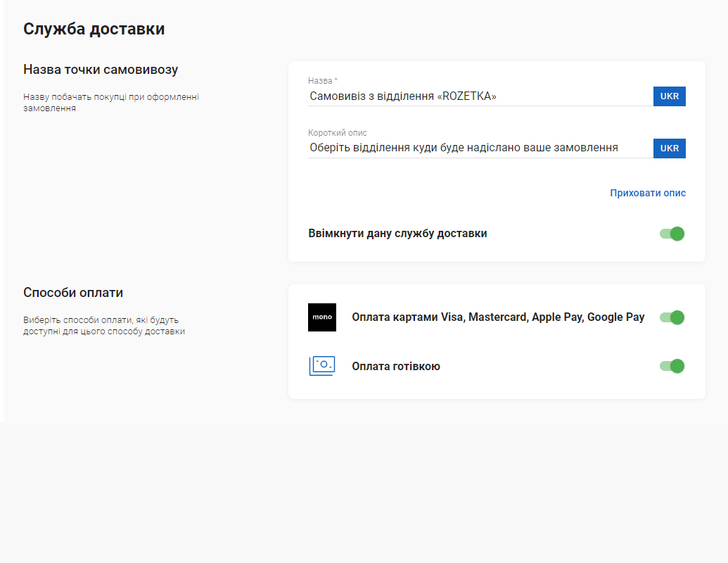728x563 pixels.
Task: Click the 'Служба доставки' page heading
Action: [94, 29]
